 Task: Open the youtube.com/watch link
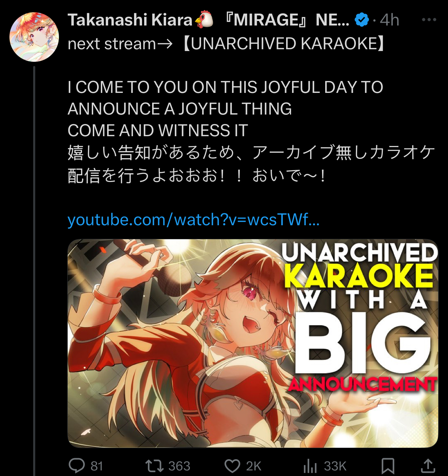[193, 220]
